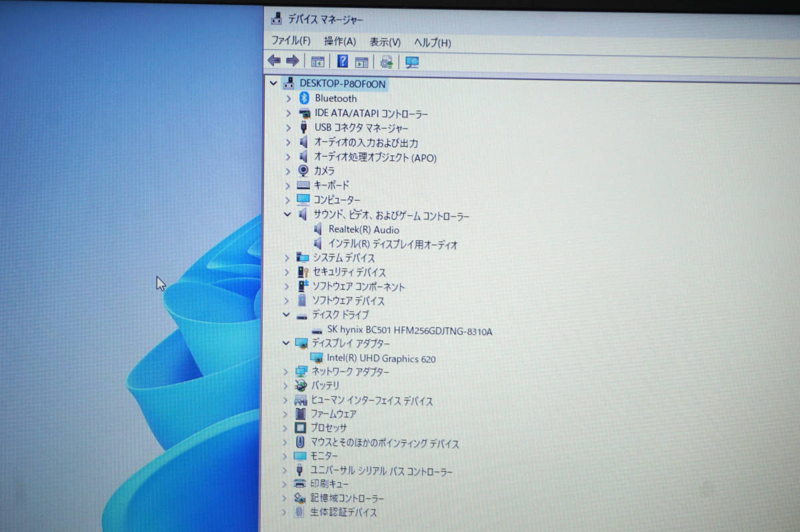
Task: Collapse the ディスク ドライブ category
Action: [287, 315]
